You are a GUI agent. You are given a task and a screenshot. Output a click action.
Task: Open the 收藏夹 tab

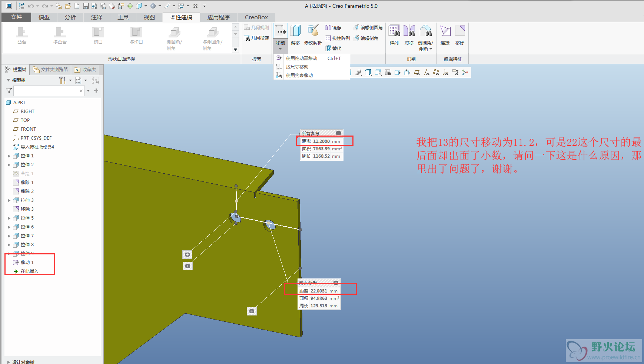click(85, 69)
